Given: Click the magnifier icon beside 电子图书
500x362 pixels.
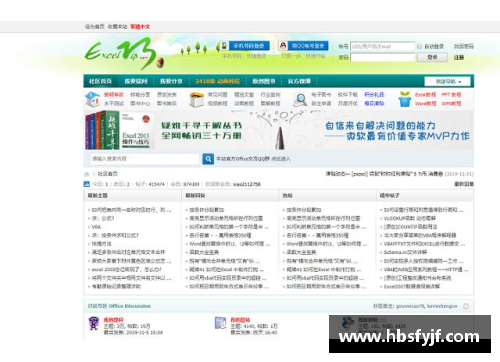Looking at the screenshot, I should (300, 99).
